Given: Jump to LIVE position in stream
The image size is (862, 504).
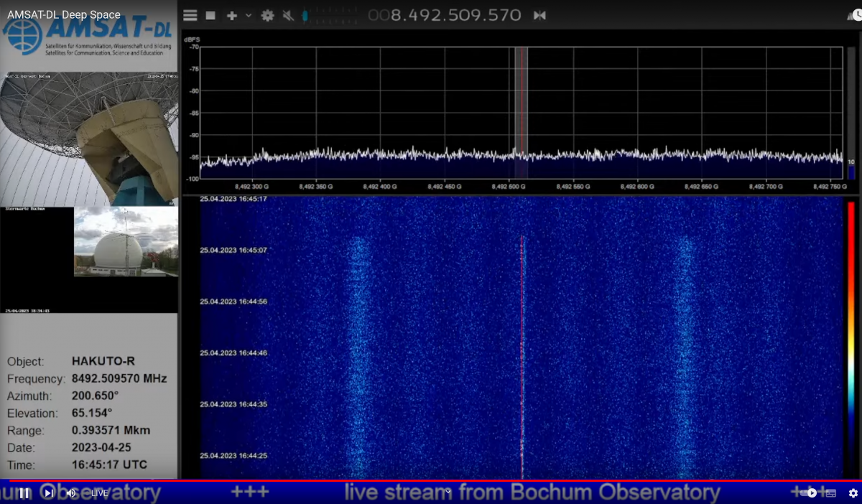Looking at the screenshot, I should [98, 493].
